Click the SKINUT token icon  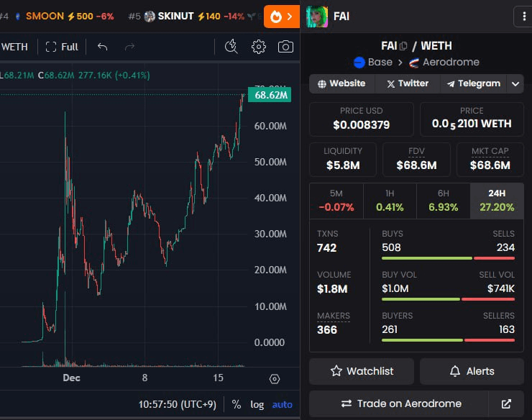150,16
